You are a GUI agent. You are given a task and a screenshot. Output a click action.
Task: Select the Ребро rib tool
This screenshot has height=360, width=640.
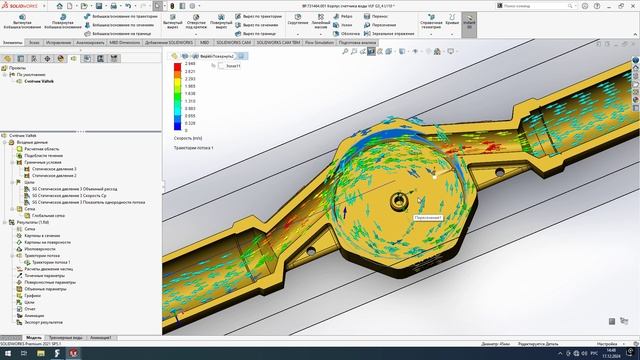click(x=343, y=16)
